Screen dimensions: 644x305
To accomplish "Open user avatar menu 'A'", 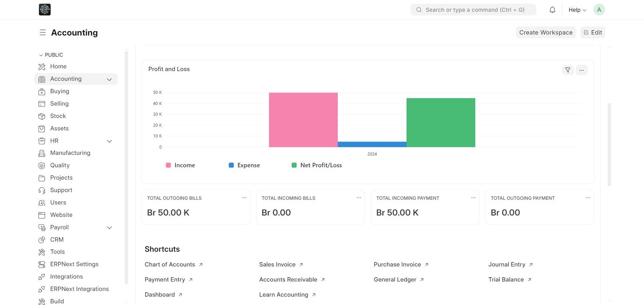I will (x=599, y=10).
